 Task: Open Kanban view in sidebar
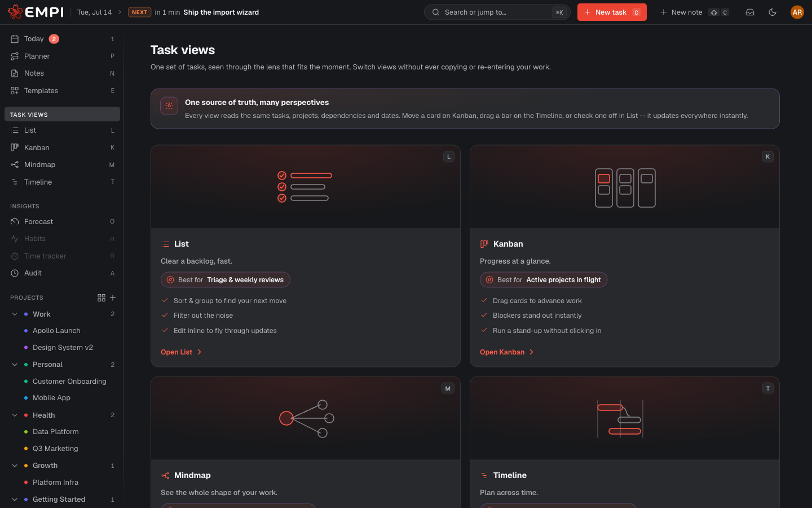coord(62,147)
